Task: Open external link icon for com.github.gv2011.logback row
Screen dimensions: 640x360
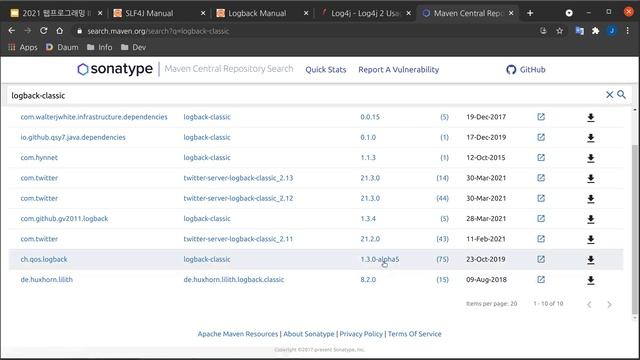Action: (541, 218)
